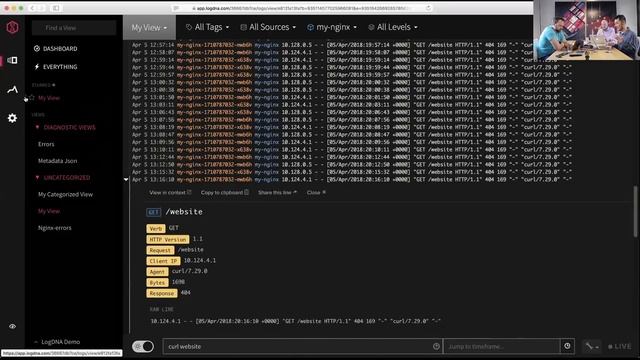Image resolution: width=640 pixels, height=360 pixels.
Task: Open the All Sources filter dropdown
Action: [x=268, y=27]
